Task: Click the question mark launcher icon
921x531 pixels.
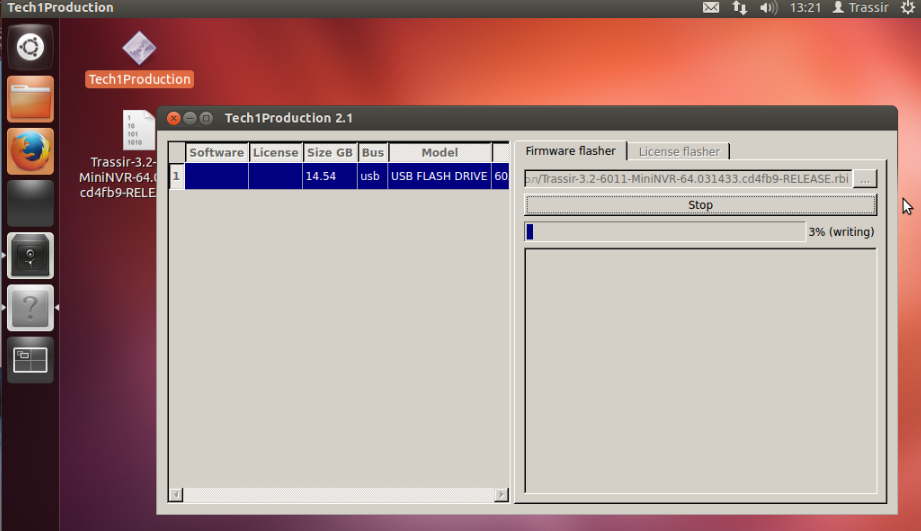Action: (x=30, y=308)
